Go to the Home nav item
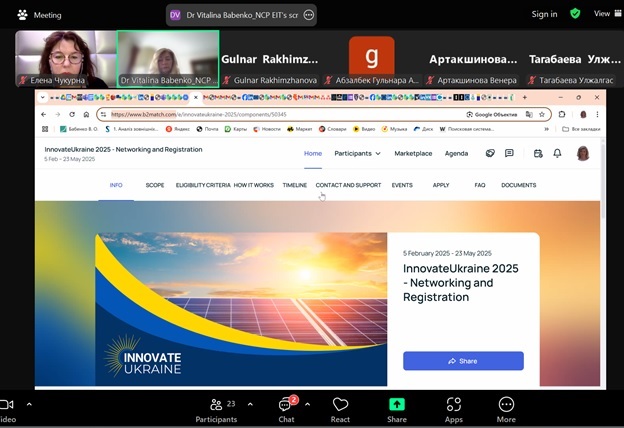 (x=313, y=153)
